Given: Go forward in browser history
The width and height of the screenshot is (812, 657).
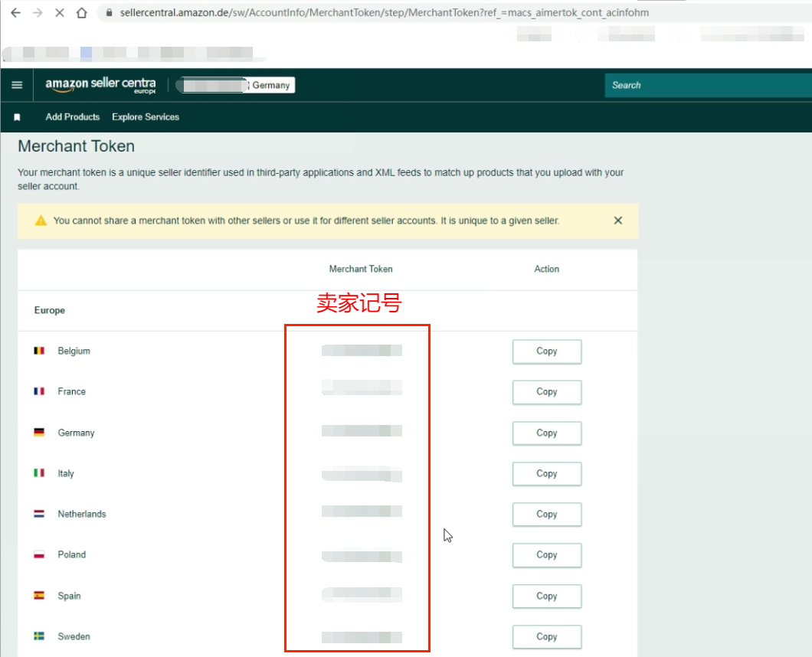Looking at the screenshot, I should point(38,13).
